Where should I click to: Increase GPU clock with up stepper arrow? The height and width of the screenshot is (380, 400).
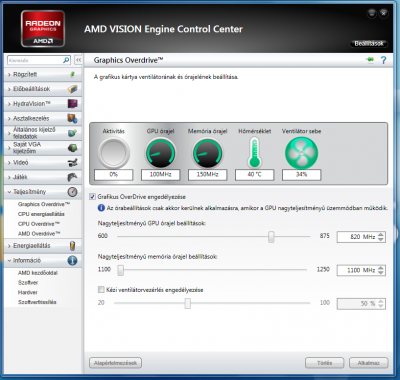point(381,234)
